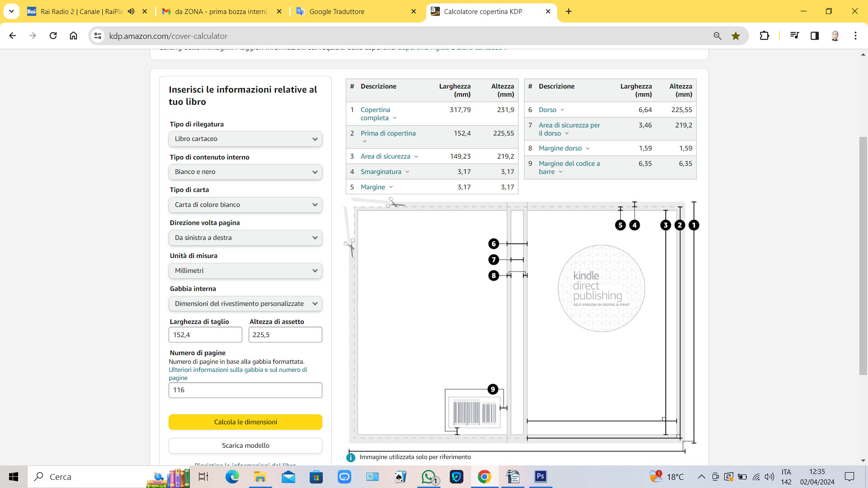Launch Microsoft Edge from the taskbar

(x=232, y=477)
